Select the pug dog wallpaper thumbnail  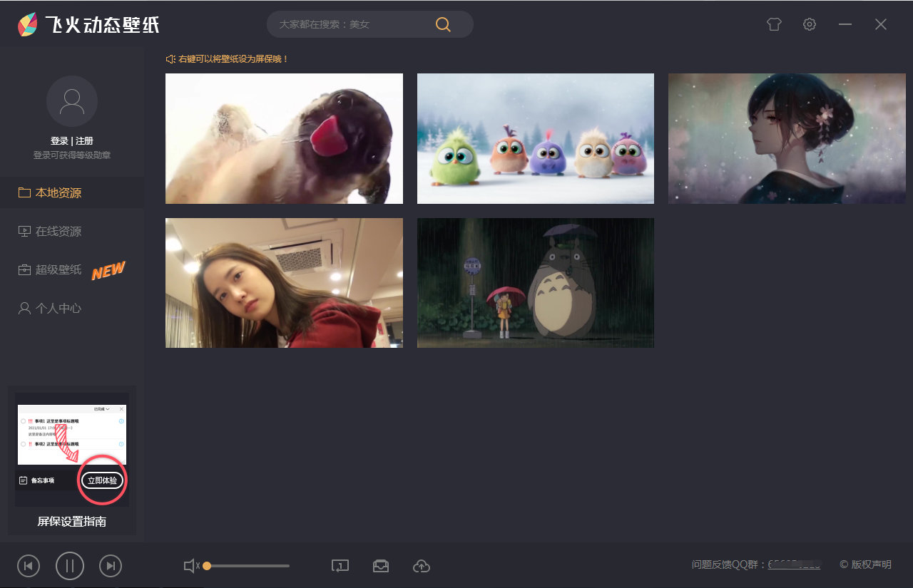(284, 138)
